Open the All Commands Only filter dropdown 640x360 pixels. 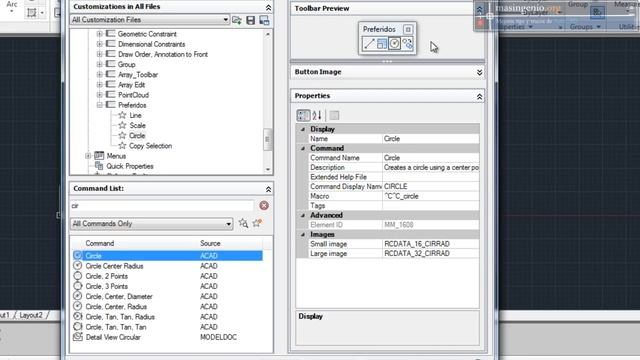point(228,224)
